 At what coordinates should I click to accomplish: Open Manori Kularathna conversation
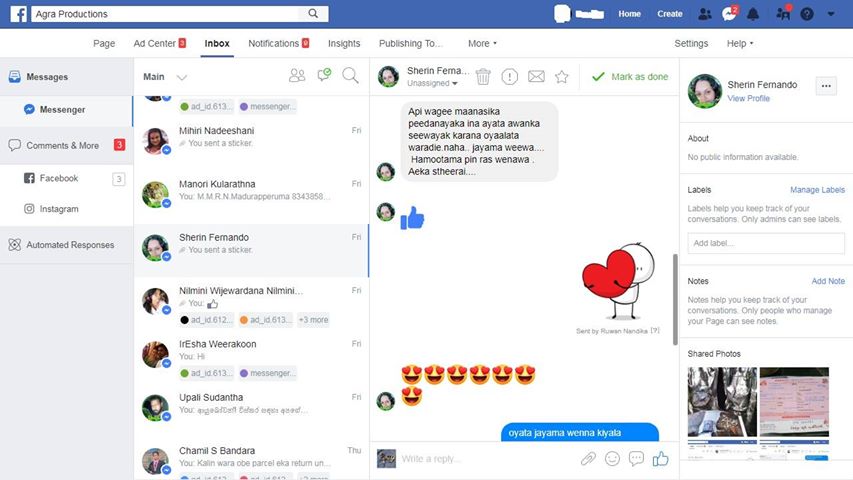click(x=251, y=196)
